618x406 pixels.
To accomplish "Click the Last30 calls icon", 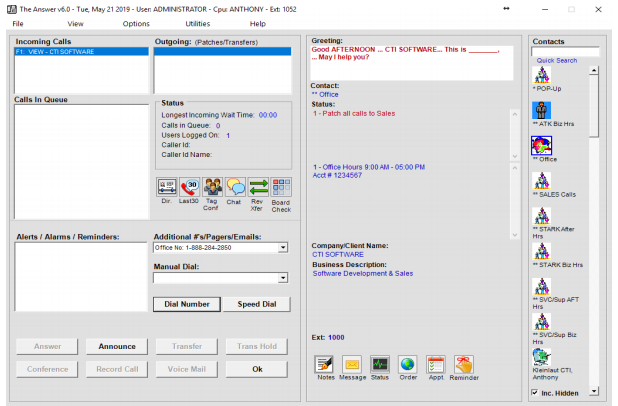I will (x=190, y=187).
